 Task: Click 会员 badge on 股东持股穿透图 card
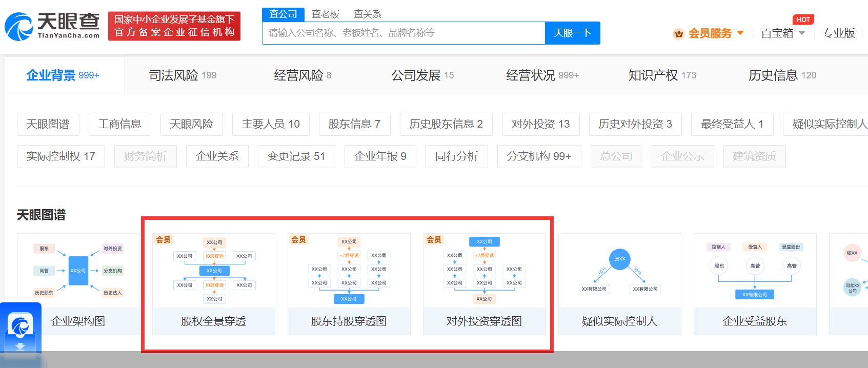pos(298,239)
